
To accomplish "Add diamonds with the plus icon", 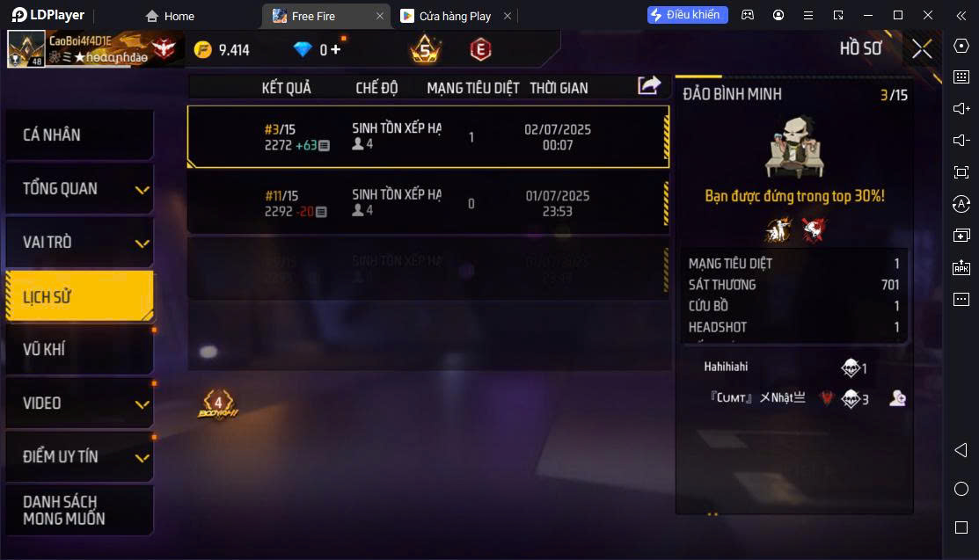I will pos(336,49).
